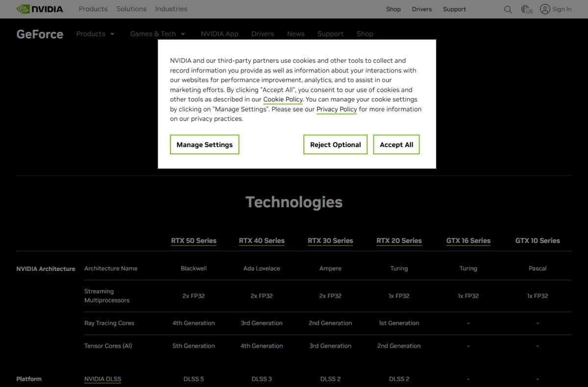Open the NVIDIA DLSS link
Viewport: 588px width, 387px height.
[103, 379]
